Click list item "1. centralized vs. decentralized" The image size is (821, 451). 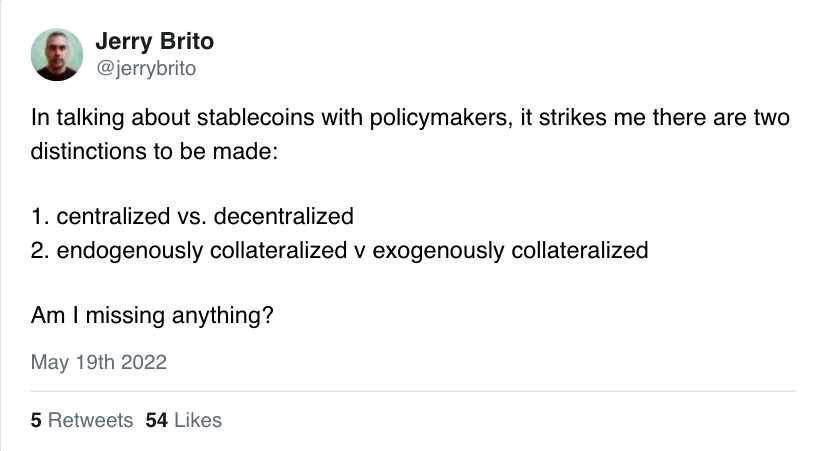(193, 216)
